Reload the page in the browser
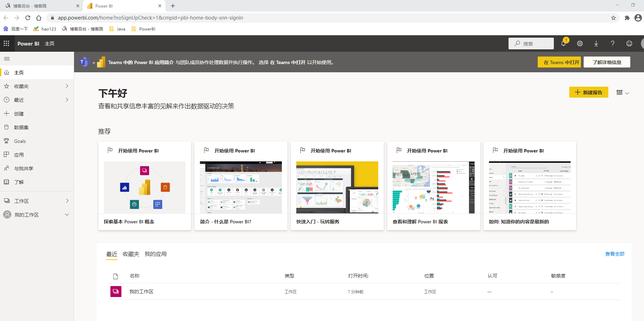Screen dimensions: 644x321 (x=28, y=18)
